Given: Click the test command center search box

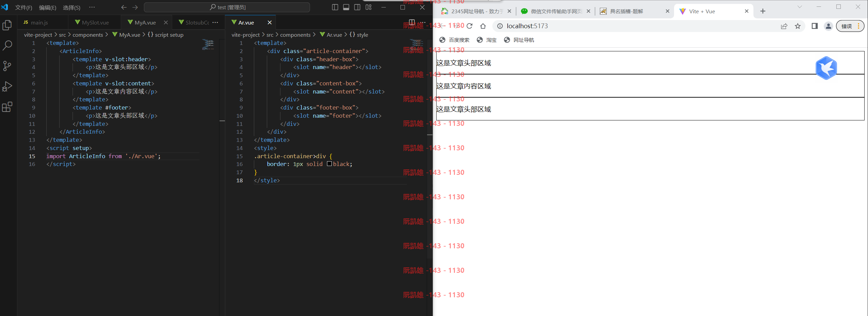Looking at the screenshot, I should [227, 7].
